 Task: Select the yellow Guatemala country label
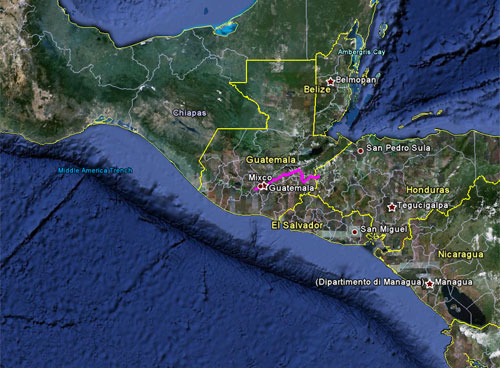click(271, 160)
